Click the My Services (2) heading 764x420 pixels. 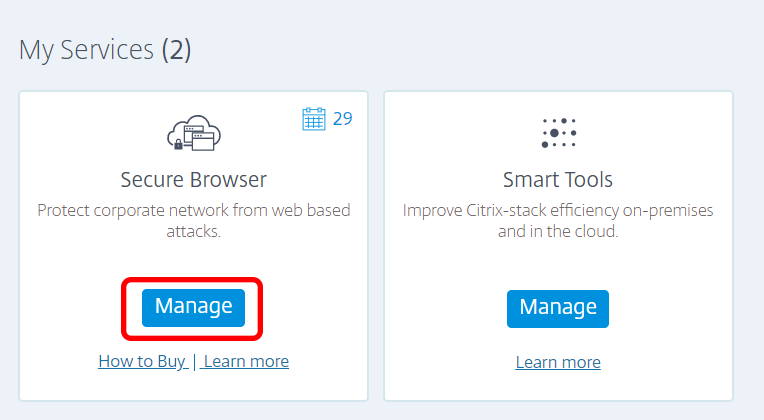[105, 50]
